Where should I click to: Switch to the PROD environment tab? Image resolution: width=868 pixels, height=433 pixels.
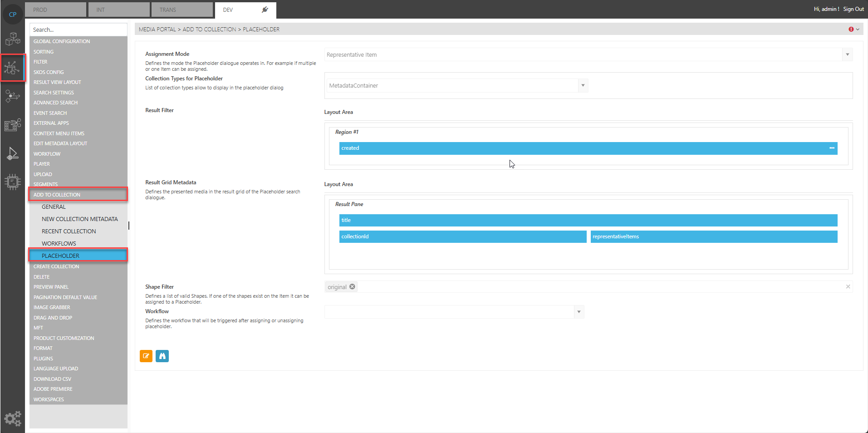[x=55, y=10]
